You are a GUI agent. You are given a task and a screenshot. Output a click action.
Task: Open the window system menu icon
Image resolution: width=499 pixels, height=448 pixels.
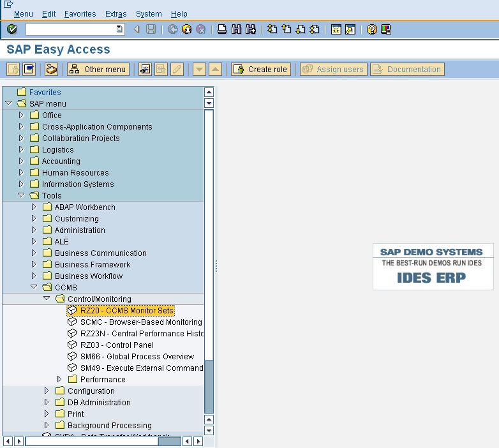[x=8, y=4]
